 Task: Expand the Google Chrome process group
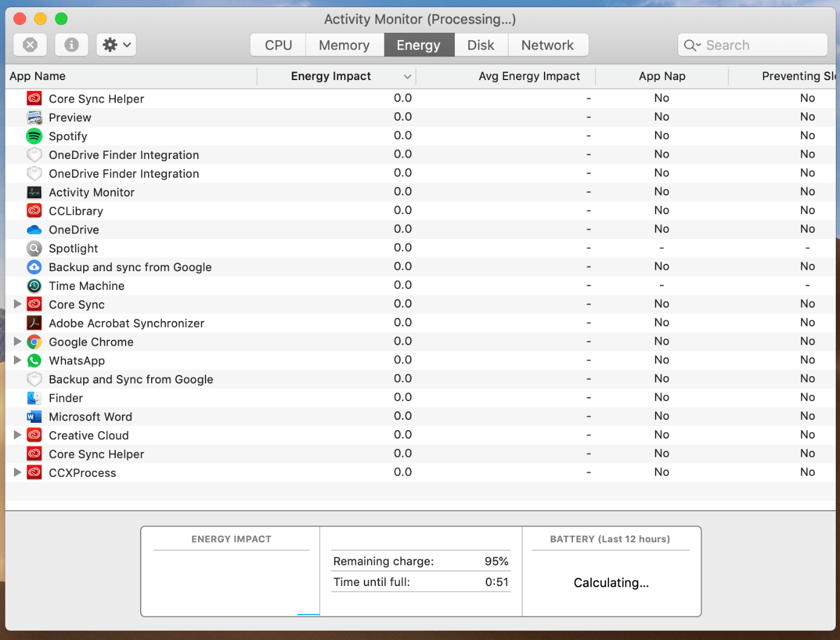coord(18,342)
